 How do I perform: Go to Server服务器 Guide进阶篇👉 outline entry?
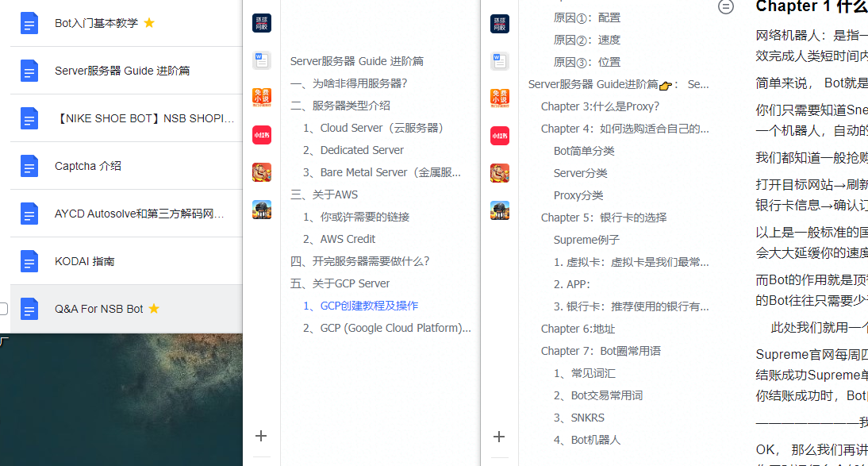pyautogui.click(x=618, y=84)
